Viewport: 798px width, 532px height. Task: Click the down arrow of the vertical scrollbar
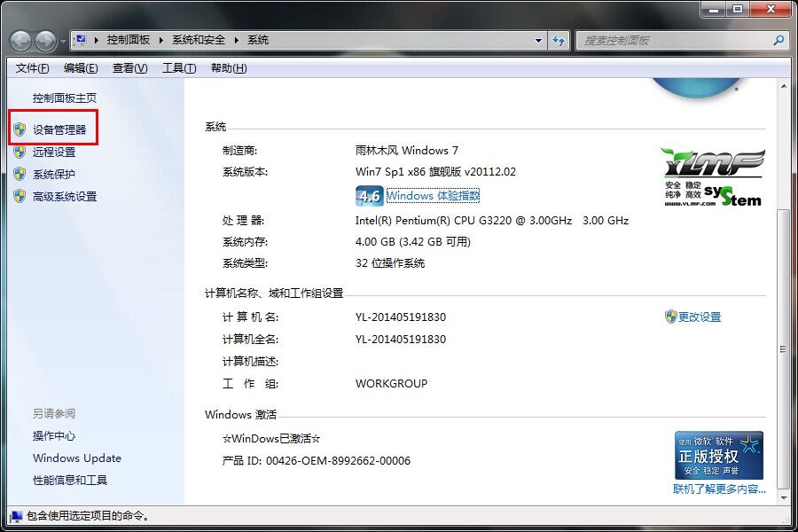point(783,497)
